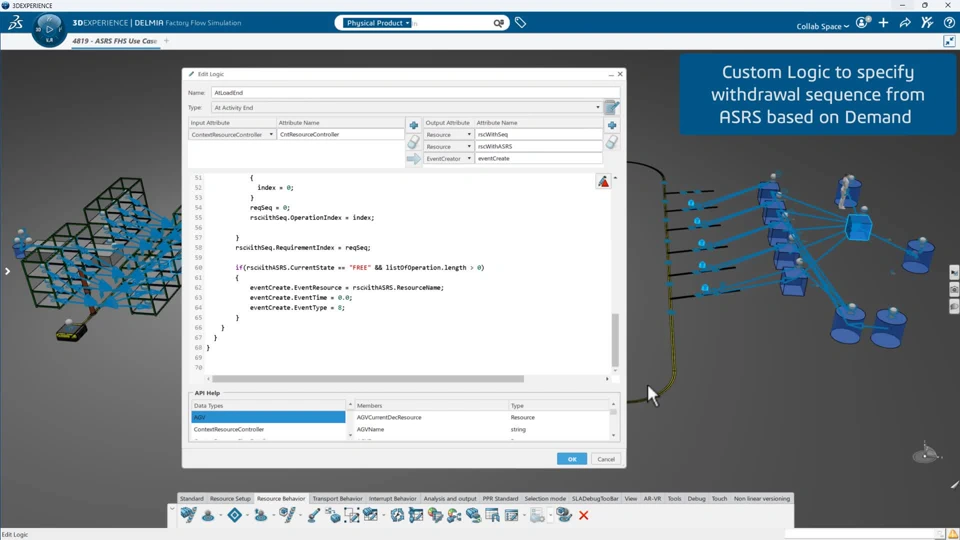960x540 pixels.
Task: Close the Edit Logic dialog
Action: point(620,74)
